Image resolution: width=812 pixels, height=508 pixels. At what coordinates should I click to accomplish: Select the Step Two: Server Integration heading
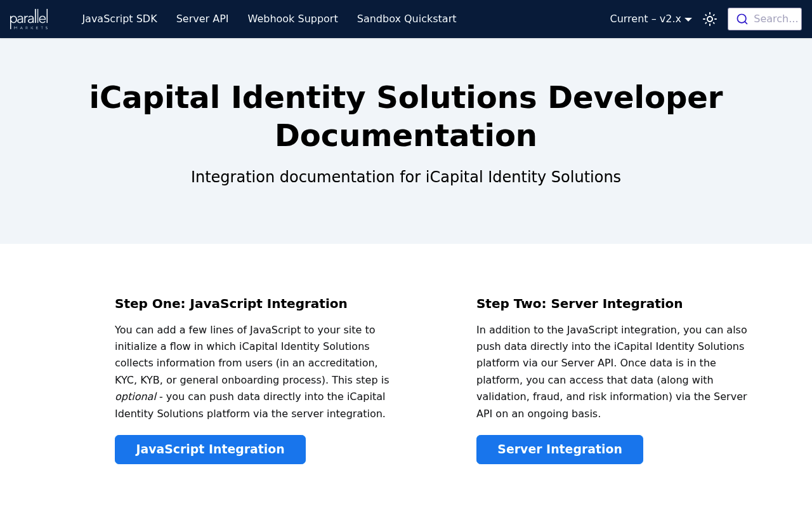pos(579,304)
